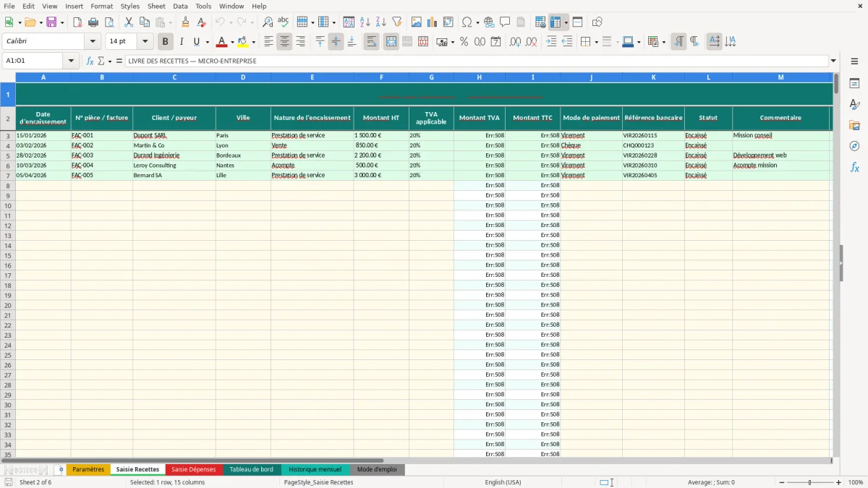The width and height of the screenshot is (868, 488).
Task: Open the Open-document dropdown arrow
Action: point(41,22)
